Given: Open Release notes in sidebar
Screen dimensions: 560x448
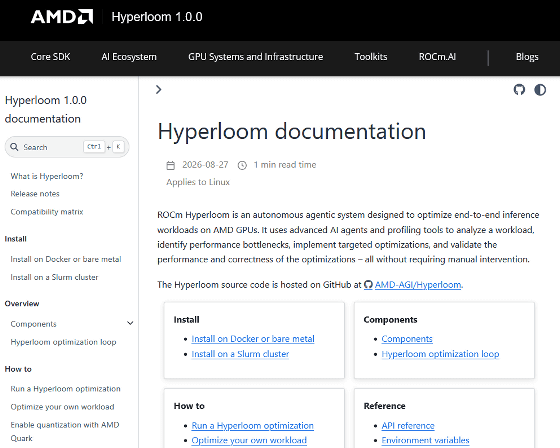Looking at the screenshot, I should [x=35, y=194].
